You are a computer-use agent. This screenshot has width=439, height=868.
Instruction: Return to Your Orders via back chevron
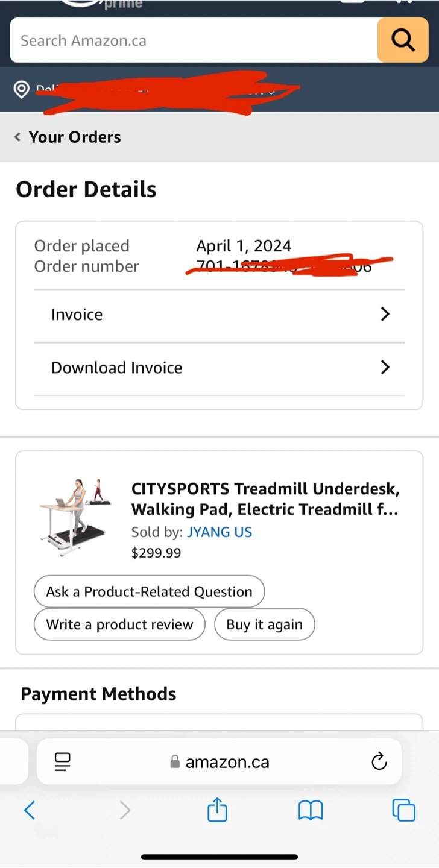[x=17, y=137]
